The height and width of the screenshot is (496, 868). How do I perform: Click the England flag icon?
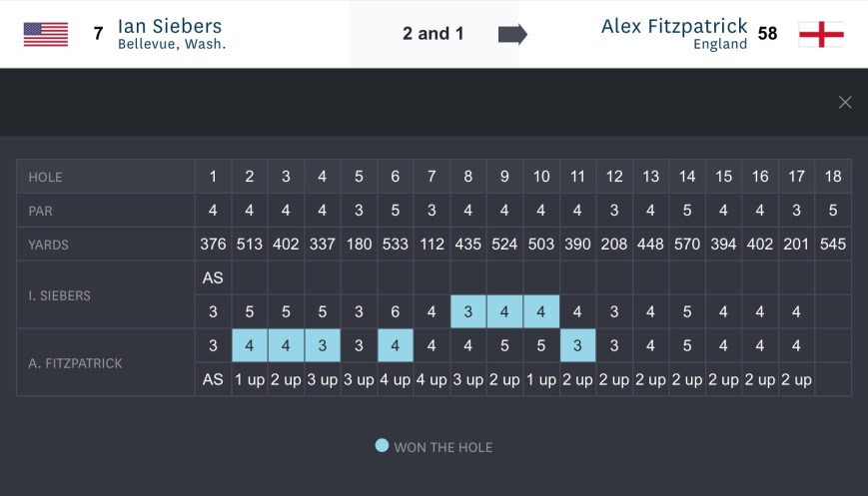click(821, 34)
